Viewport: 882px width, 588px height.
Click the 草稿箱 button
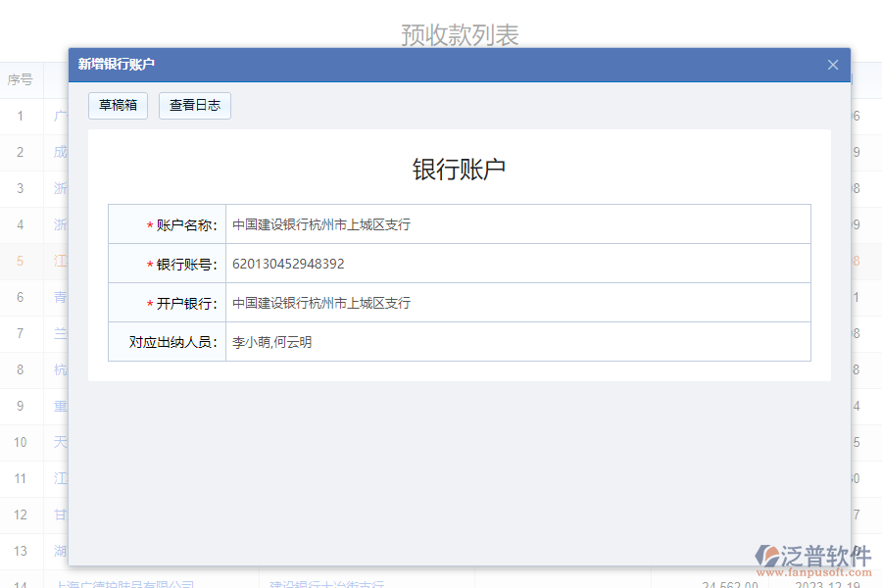click(x=118, y=105)
